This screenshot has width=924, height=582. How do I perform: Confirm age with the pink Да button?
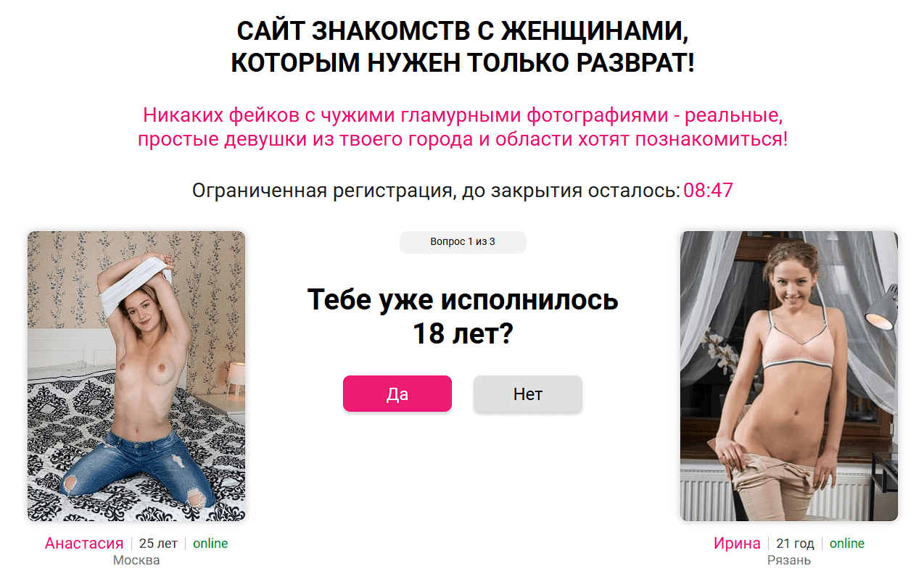(397, 394)
